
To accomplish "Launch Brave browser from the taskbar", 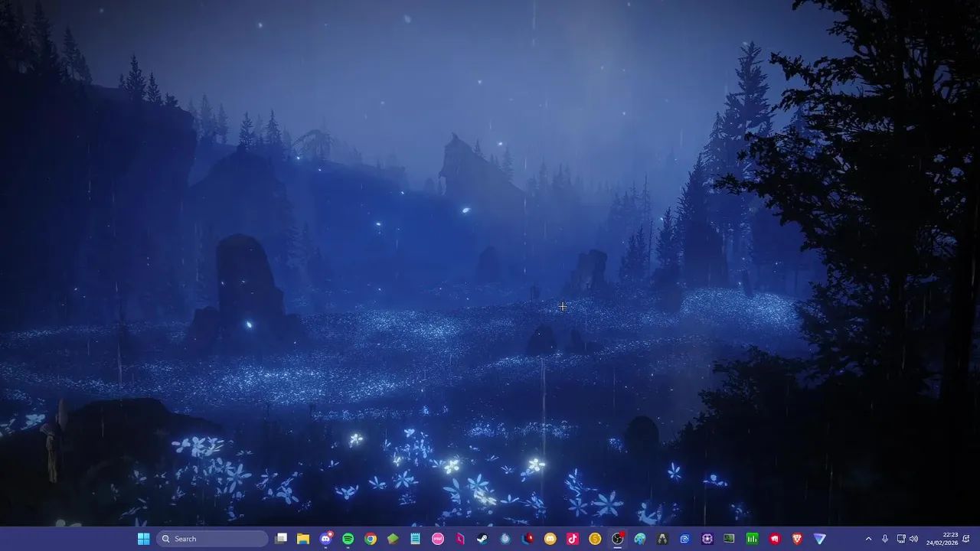I will pos(797,539).
